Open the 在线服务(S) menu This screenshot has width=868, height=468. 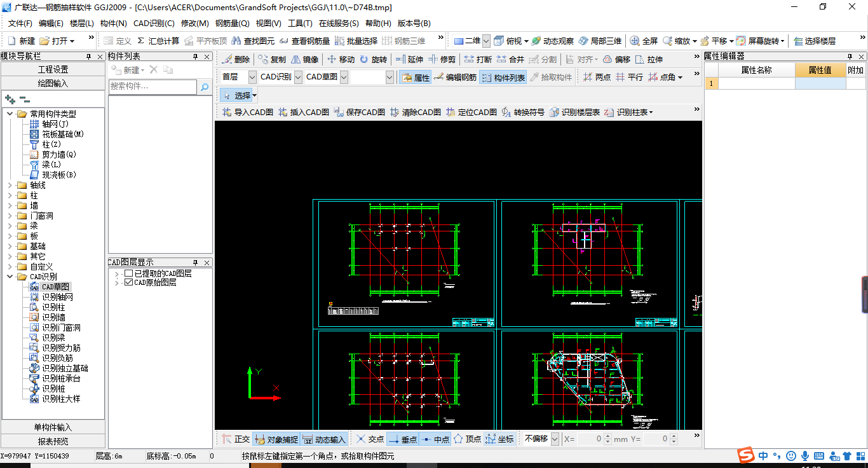tap(339, 24)
